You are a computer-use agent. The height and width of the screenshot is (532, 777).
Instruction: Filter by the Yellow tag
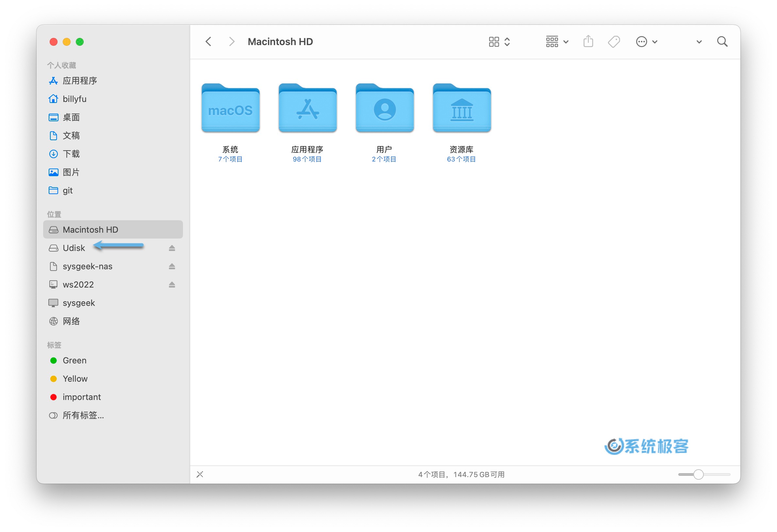pos(113,378)
